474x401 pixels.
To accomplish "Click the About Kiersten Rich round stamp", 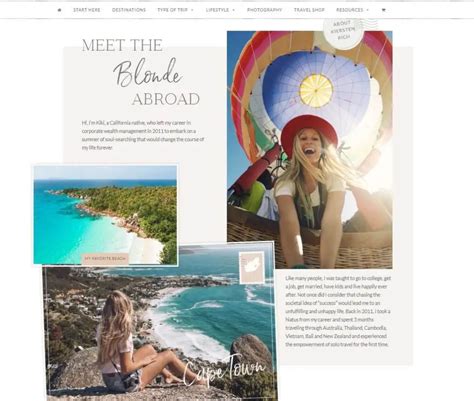I will coord(343,31).
